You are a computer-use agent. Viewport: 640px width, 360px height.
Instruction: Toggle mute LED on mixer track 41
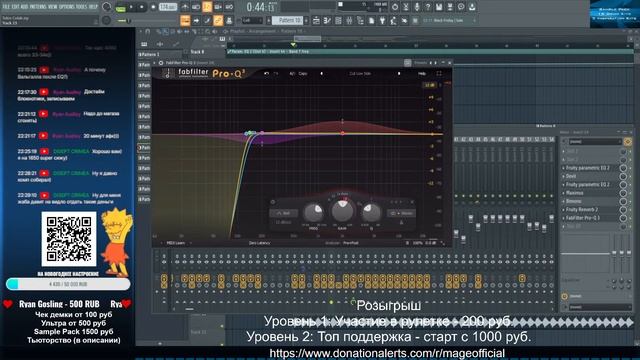tap(456, 196)
